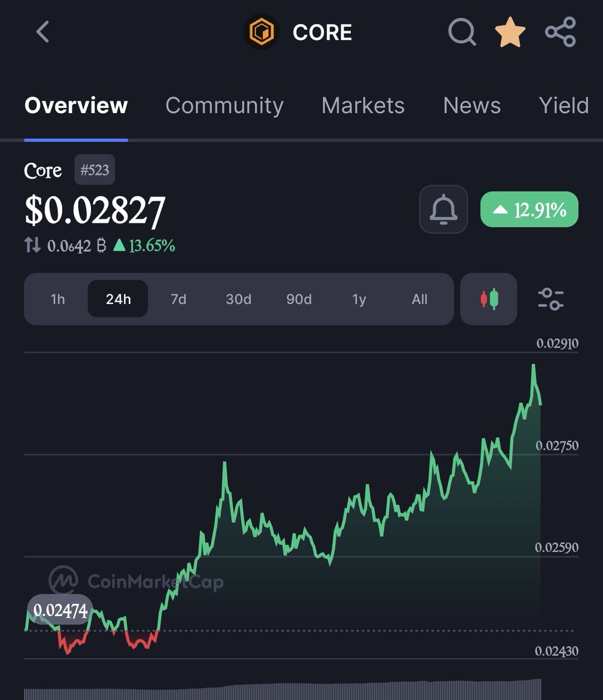The width and height of the screenshot is (603, 700).
Task: Tap the 0.02910 axis label
Action: pos(558,343)
